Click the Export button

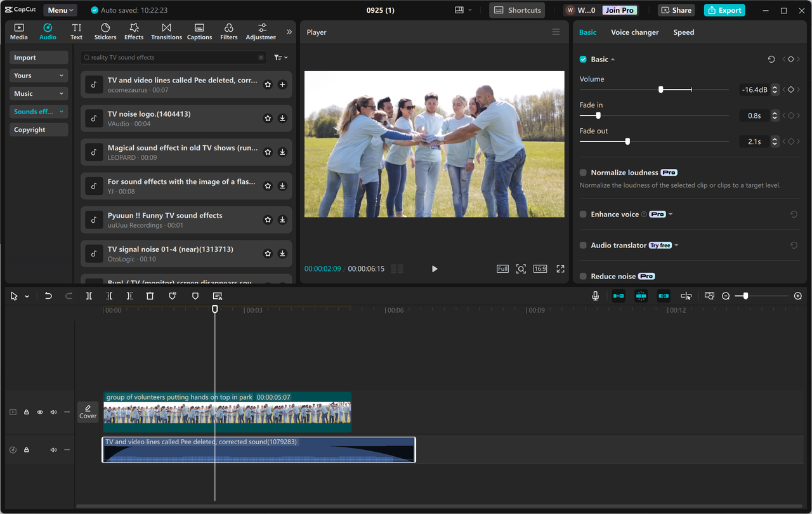(x=724, y=10)
